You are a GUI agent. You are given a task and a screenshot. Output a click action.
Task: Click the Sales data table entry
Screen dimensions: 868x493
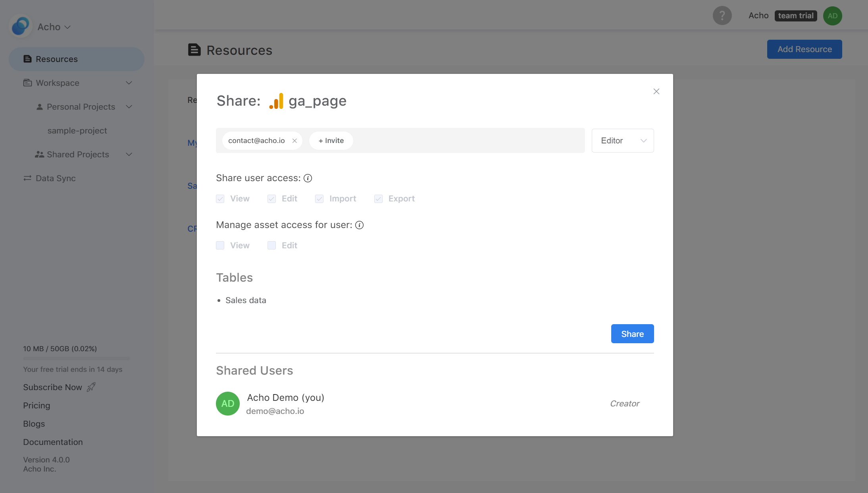tap(246, 300)
